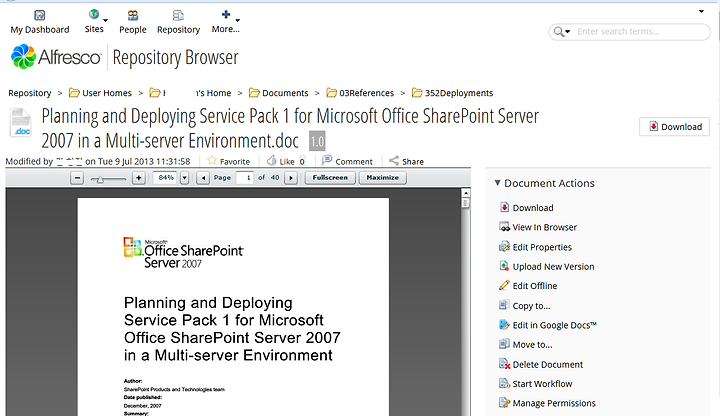
Task: Open My Dashboard from top navigation
Action: (x=40, y=23)
